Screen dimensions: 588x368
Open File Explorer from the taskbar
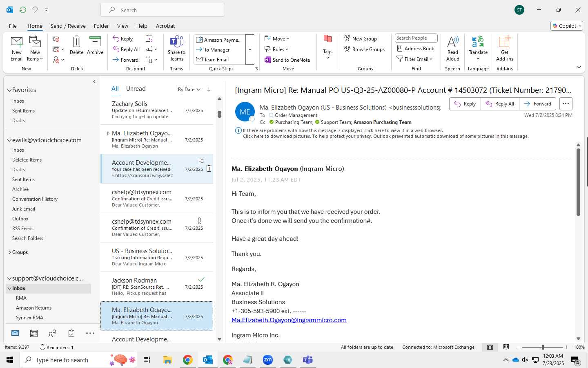click(x=167, y=360)
